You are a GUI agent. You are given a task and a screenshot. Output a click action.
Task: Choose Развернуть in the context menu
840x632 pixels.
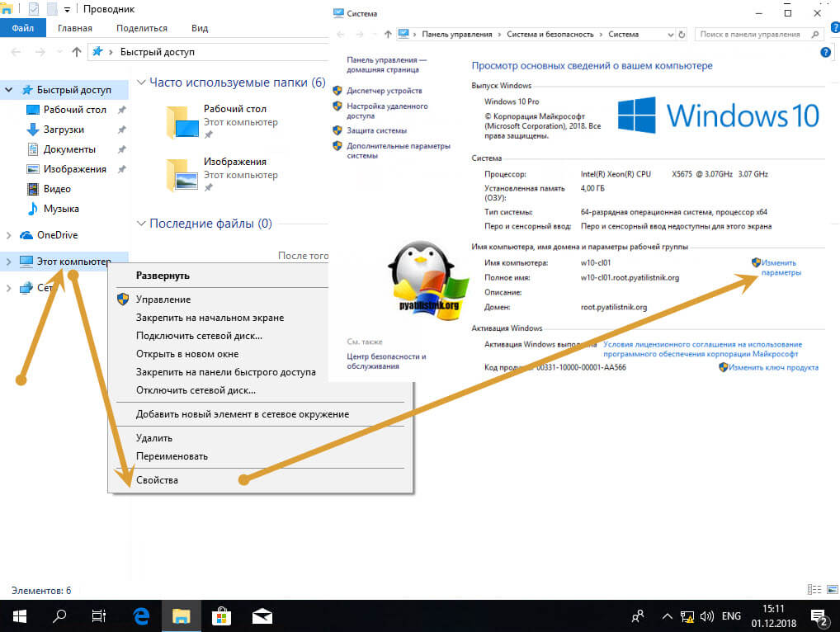coord(163,276)
